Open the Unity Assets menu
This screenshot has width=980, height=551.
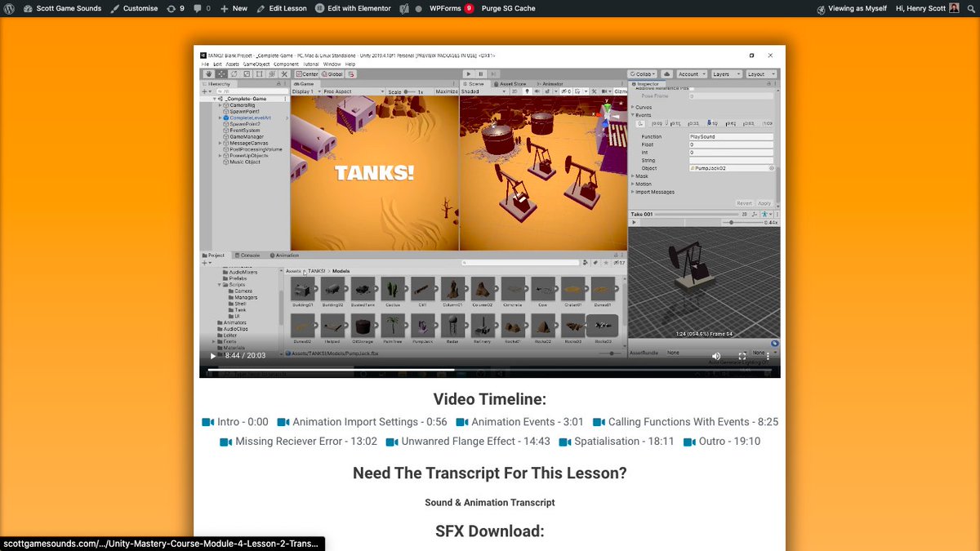(233, 64)
